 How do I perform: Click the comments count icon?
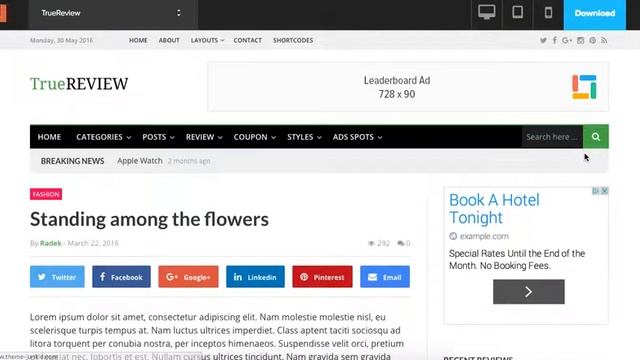401,243
